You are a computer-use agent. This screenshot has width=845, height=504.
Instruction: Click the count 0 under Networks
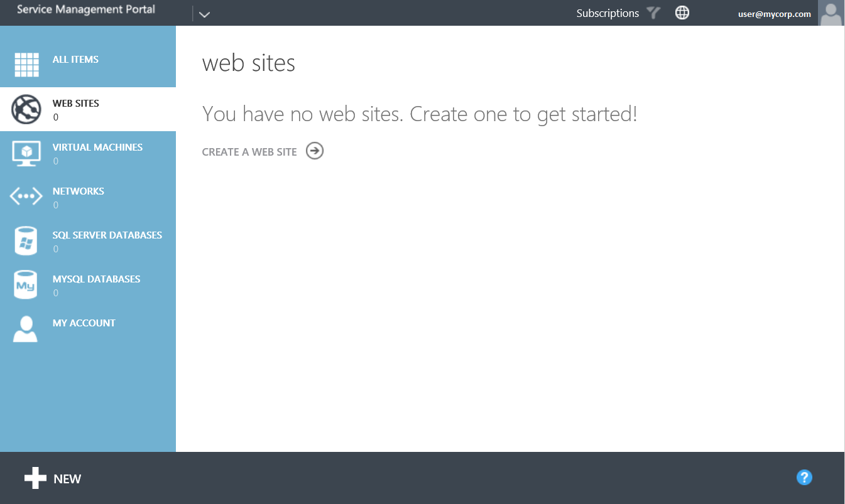(x=56, y=205)
